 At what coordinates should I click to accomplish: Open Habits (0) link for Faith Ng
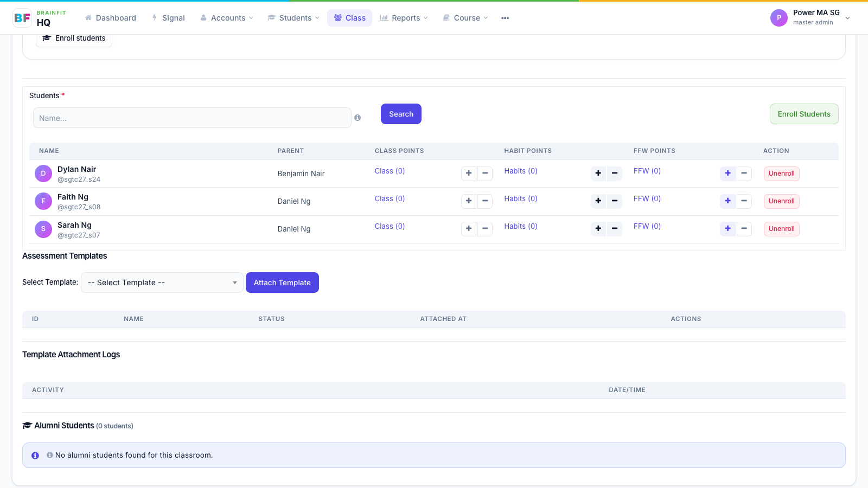coord(521,198)
